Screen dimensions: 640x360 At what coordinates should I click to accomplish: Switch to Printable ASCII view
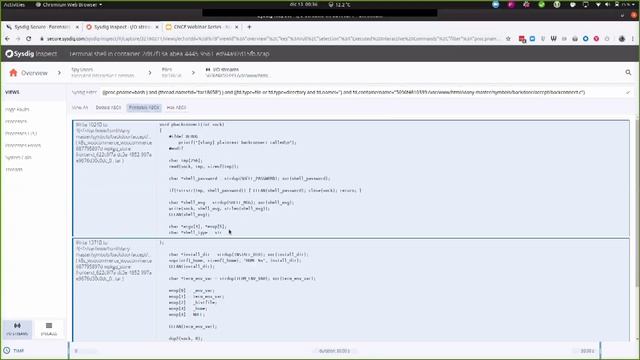tap(144, 107)
